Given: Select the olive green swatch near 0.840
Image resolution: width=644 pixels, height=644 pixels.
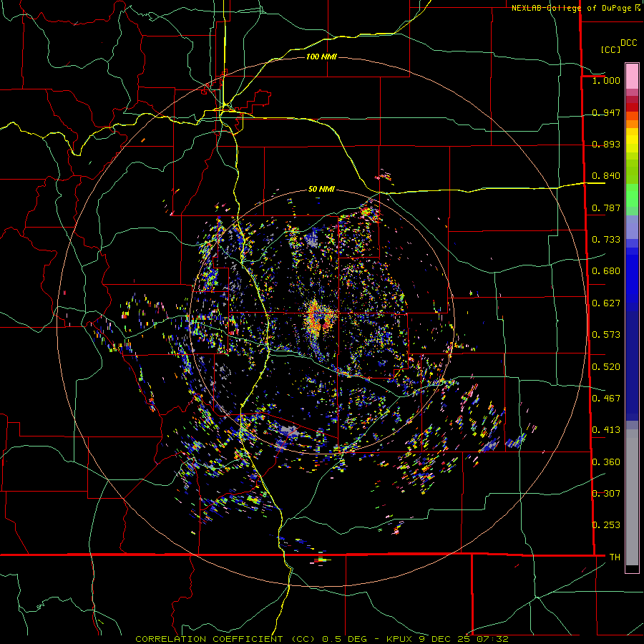Looking at the screenshot, I should coord(632,172).
